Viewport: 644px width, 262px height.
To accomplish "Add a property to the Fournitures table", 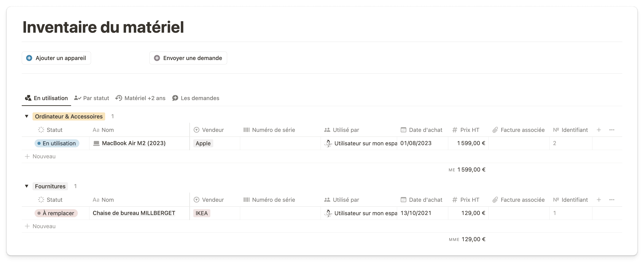I will point(598,200).
